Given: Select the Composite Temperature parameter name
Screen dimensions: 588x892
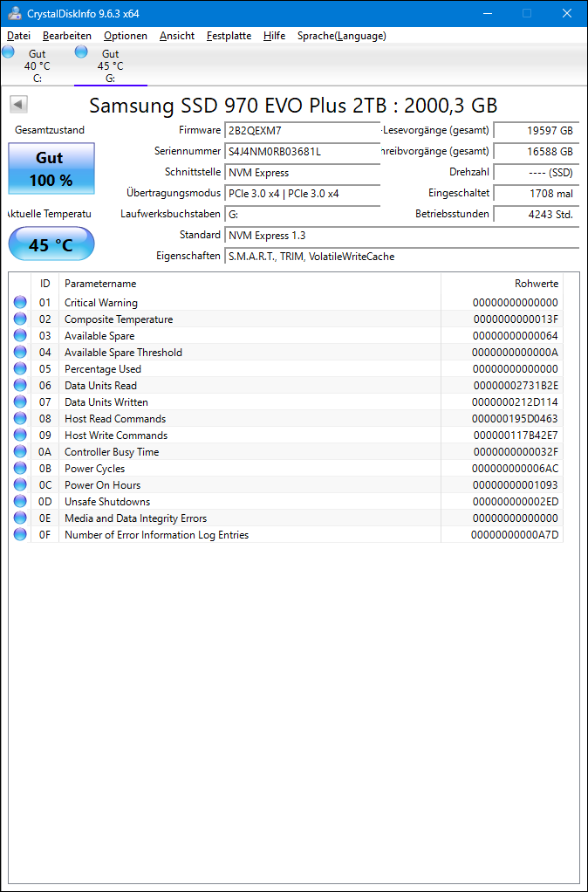Looking at the screenshot, I should click(x=119, y=319).
